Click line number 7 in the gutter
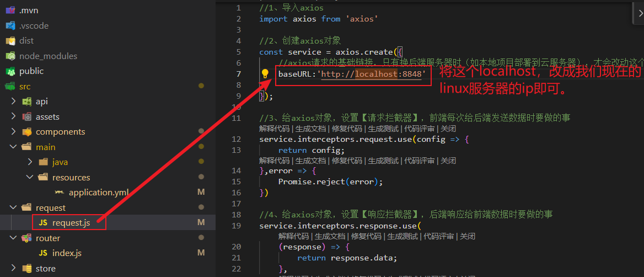644x277 pixels. pos(239,74)
